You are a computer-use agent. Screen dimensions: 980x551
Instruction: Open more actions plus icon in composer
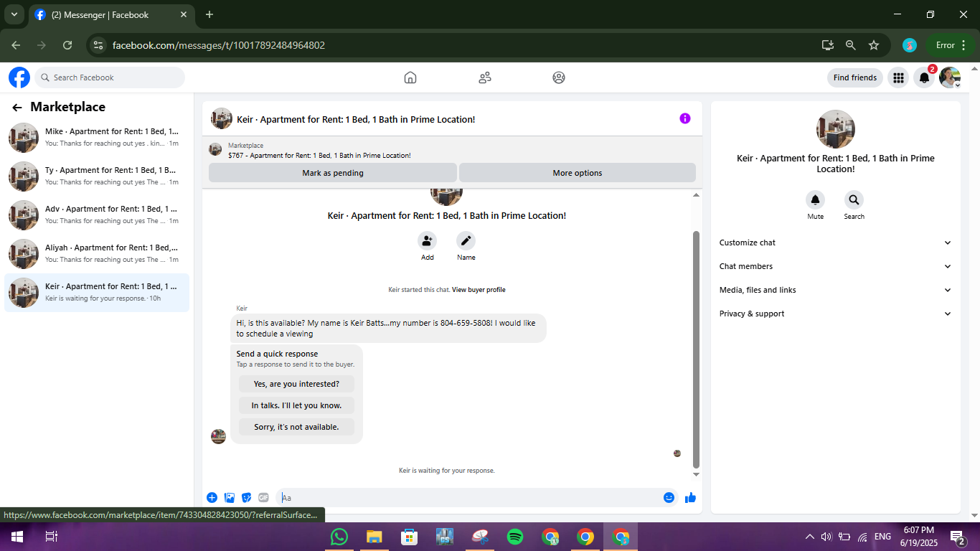pos(212,497)
